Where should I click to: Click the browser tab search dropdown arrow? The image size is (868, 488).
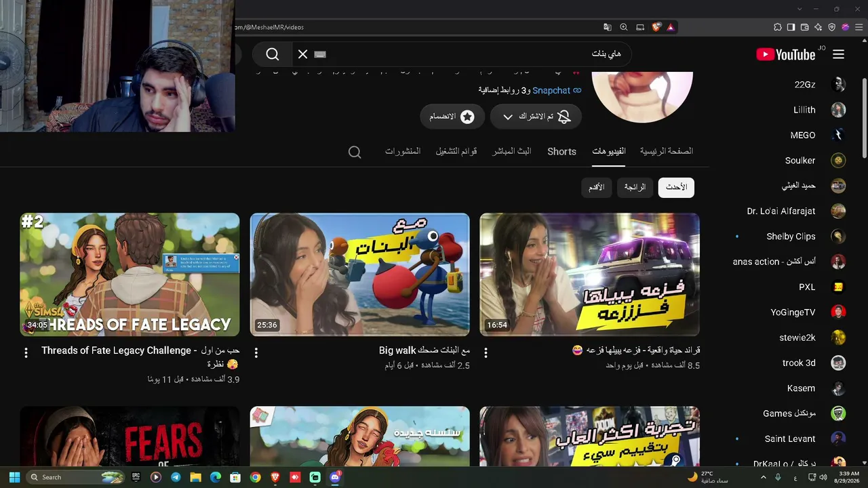800,9
